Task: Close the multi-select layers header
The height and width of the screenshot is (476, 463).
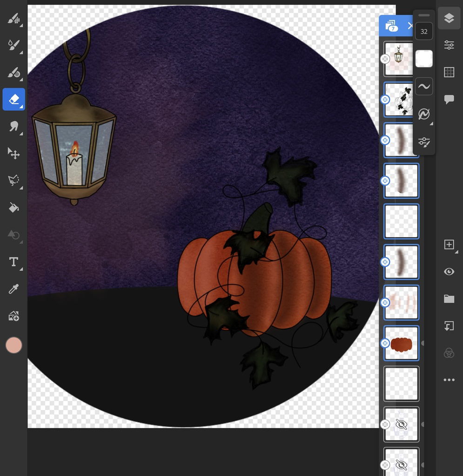Action: pos(410,26)
